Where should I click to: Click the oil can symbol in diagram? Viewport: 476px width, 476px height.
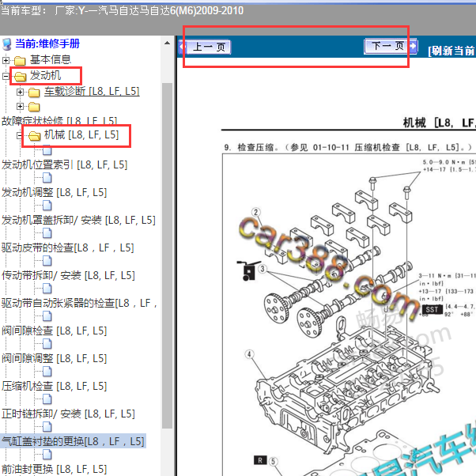248,270
